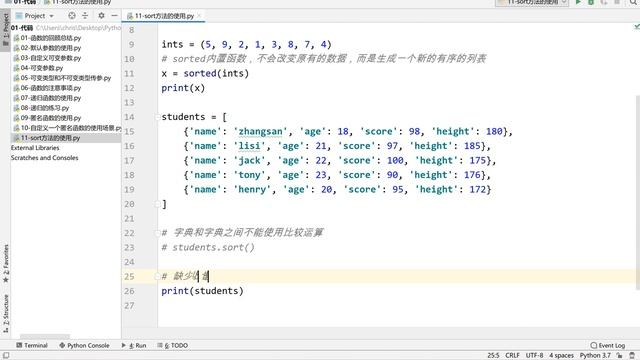Change UTF-8 file encoding
The image size is (640, 360).
(x=535, y=356)
